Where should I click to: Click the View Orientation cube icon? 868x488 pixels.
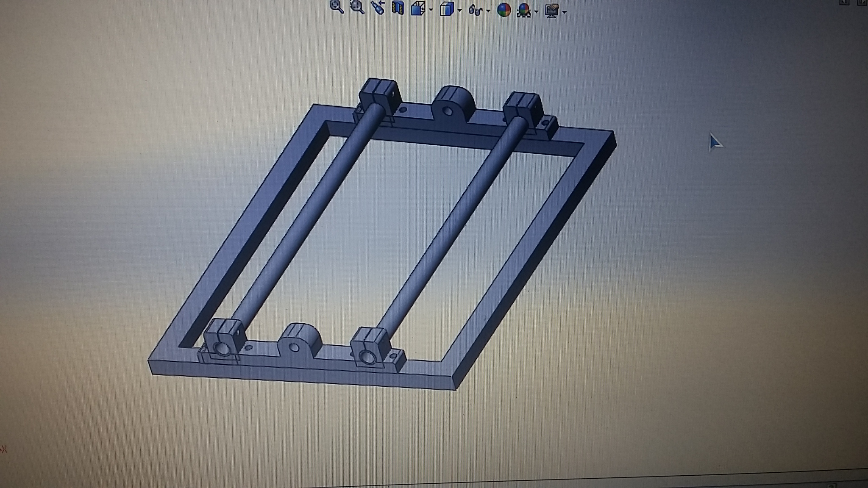pos(418,8)
